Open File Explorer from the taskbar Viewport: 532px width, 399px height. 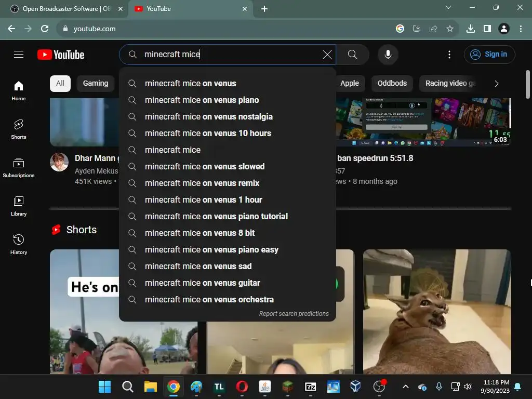[x=150, y=387]
